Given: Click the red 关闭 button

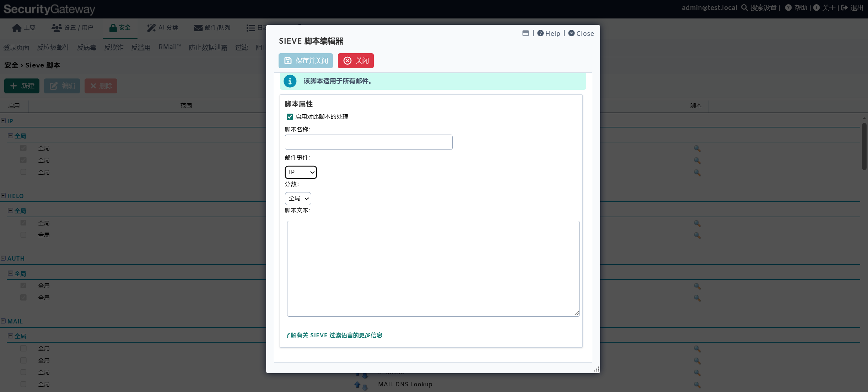Looking at the screenshot, I should click(356, 61).
